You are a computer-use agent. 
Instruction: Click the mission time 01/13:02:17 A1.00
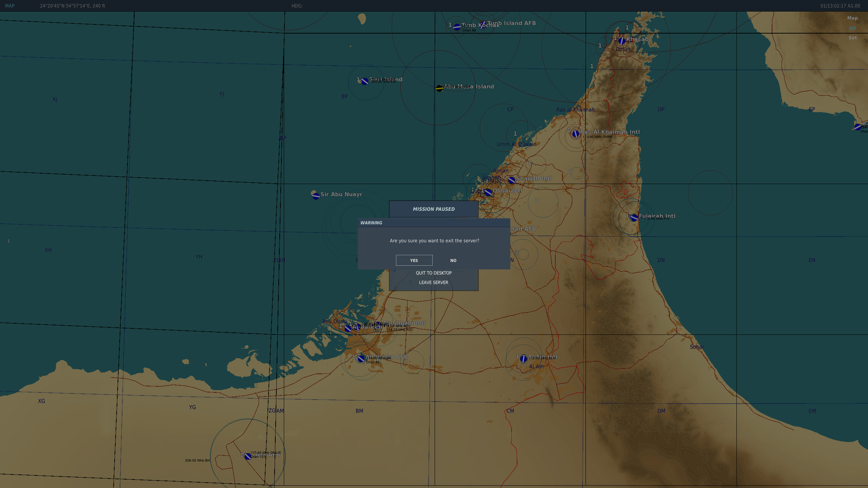pos(840,6)
